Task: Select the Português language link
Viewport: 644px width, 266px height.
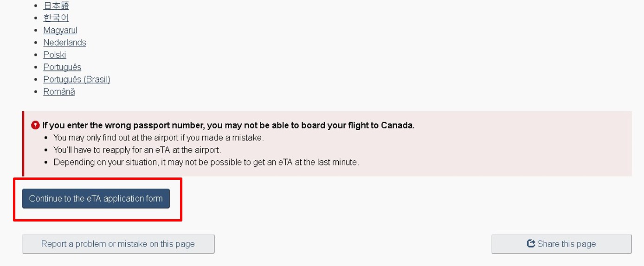Action: (x=62, y=67)
